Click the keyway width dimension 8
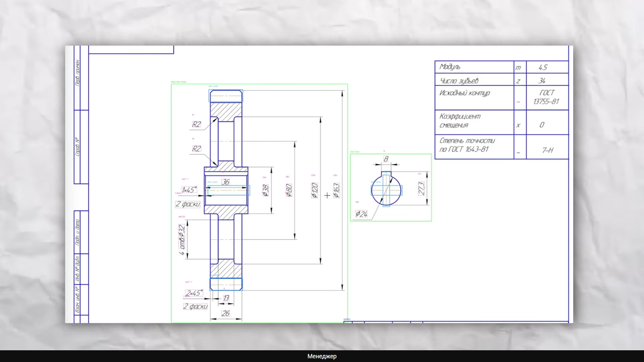 tap(386, 159)
